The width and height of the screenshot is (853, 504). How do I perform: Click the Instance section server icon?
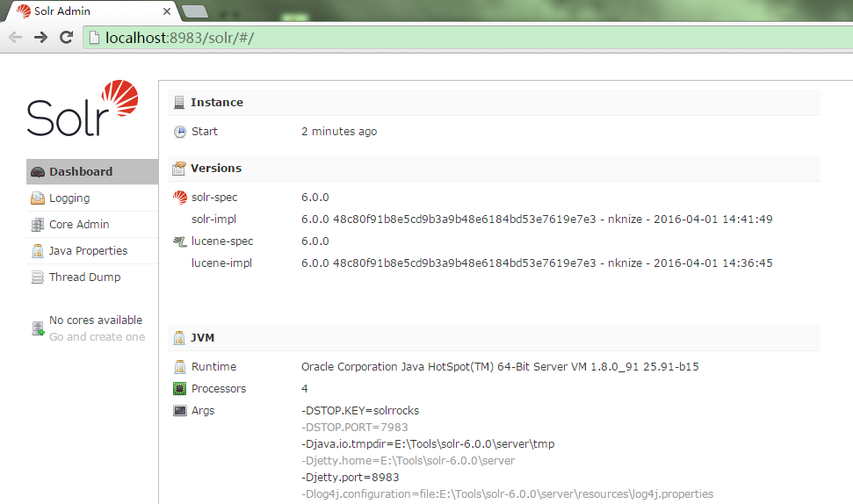(179, 102)
